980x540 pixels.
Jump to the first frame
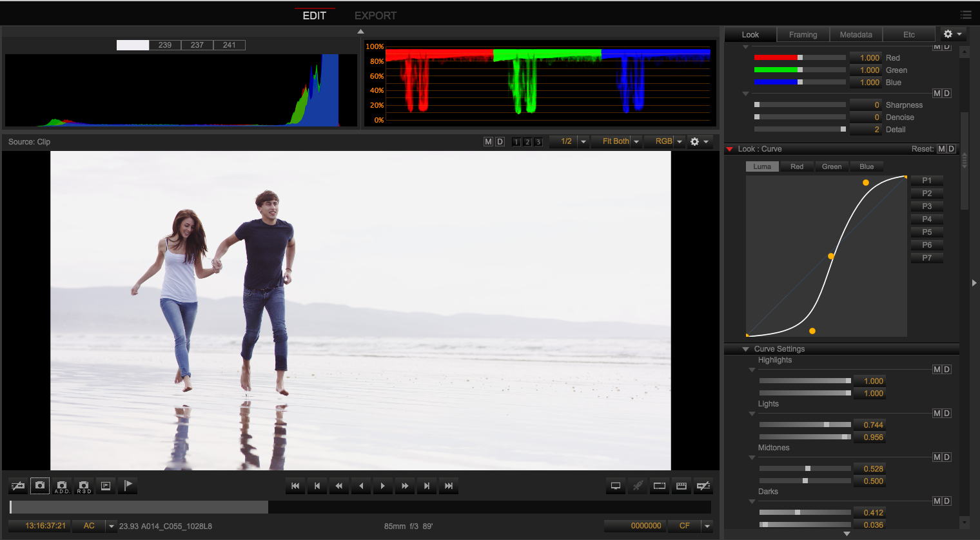click(x=295, y=486)
